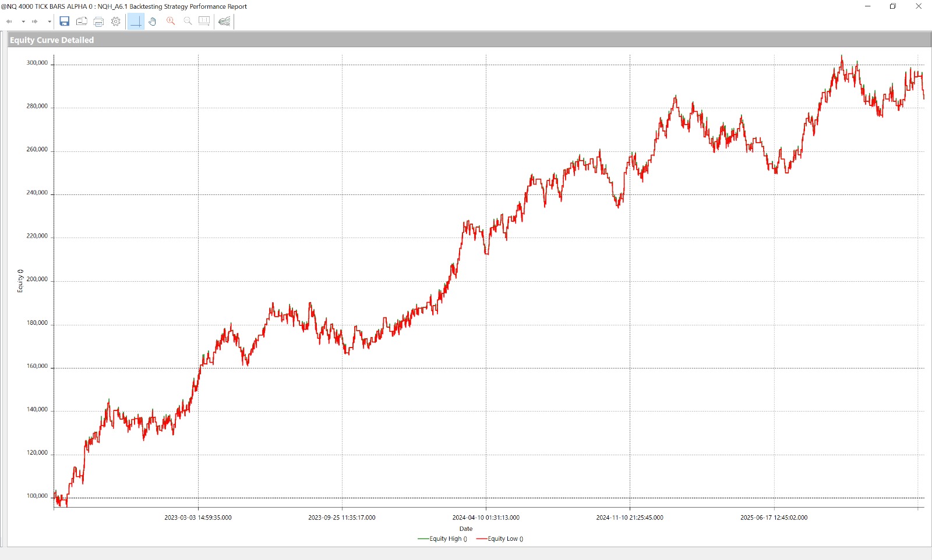This screenshot has width=932, height=560.
Task: Toggle the crosshair cursor tool
Action: [136, 22]
